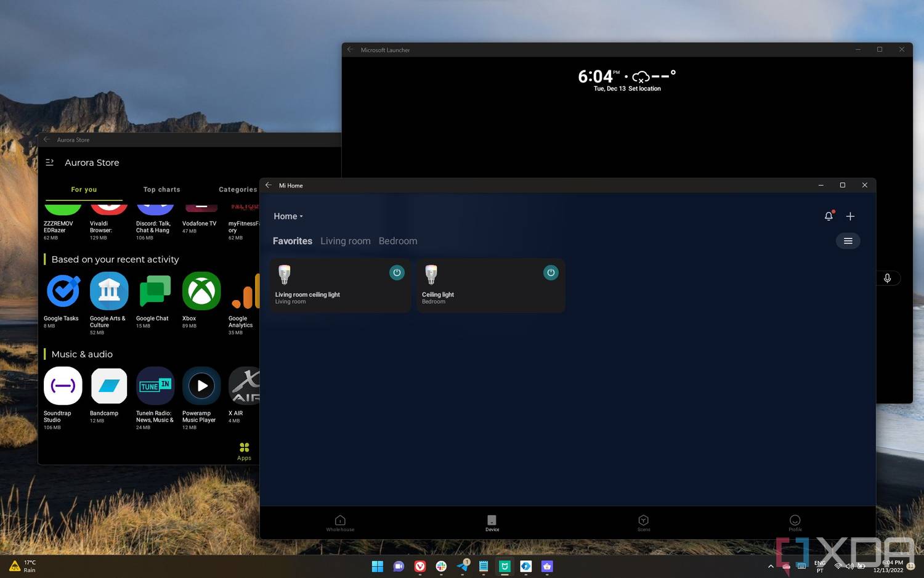Select Bedroom tab in Mi Home
924x578 pixels.
398,241
